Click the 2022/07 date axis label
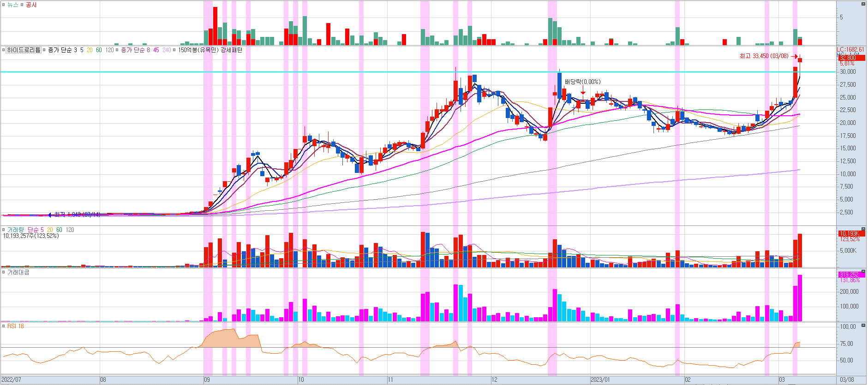Screen dimensions: 868x385 11,380
